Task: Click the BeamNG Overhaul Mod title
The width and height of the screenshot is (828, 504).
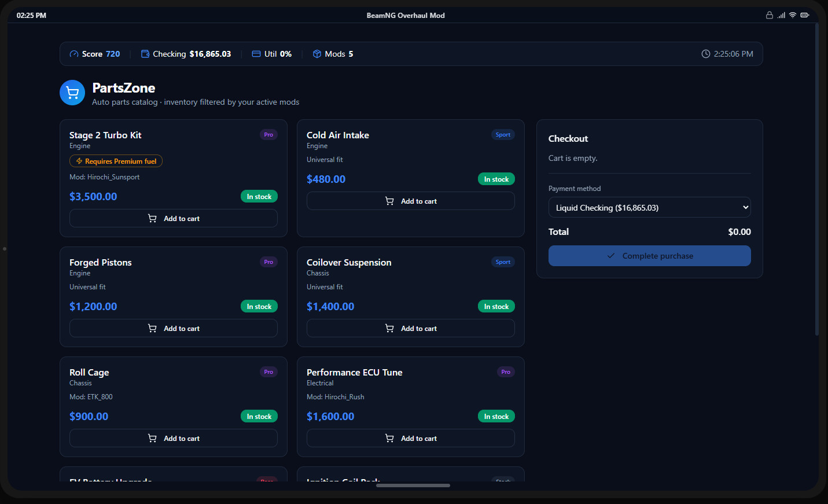Action: pyautogui.click(x=406, y=15)
